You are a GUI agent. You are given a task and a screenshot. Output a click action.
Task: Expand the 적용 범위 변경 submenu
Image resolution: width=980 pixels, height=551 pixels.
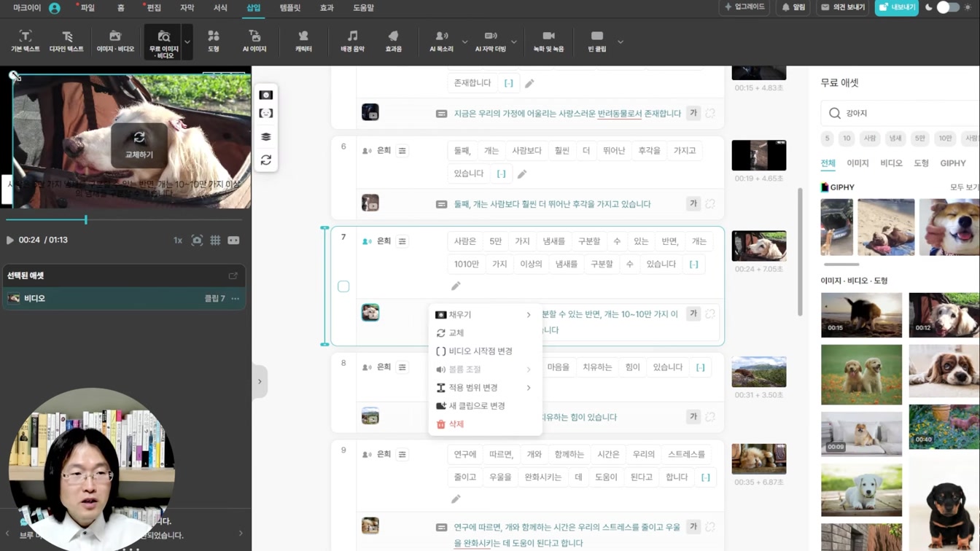click(485, 388)
